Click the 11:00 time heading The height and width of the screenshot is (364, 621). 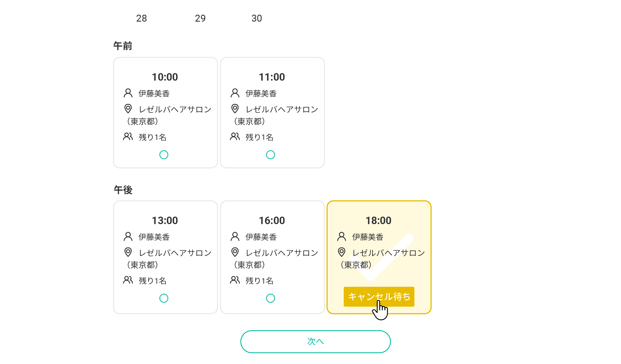point(272,77)
